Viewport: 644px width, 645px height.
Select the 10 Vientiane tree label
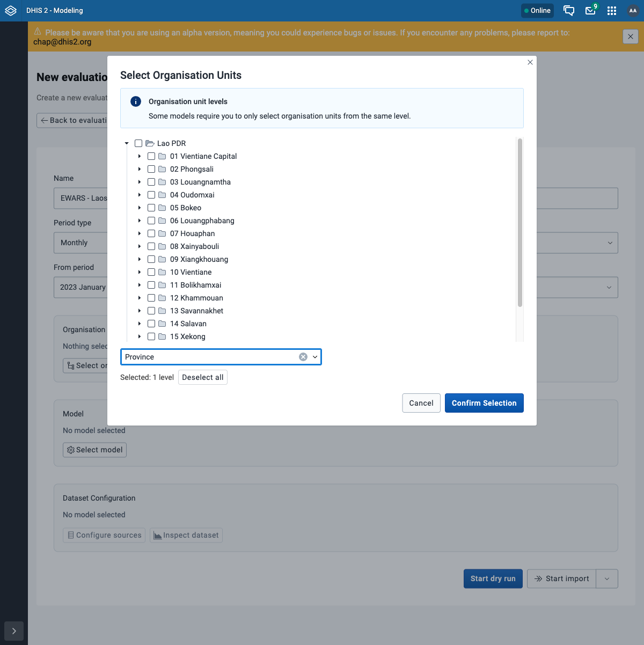point(191,272)
